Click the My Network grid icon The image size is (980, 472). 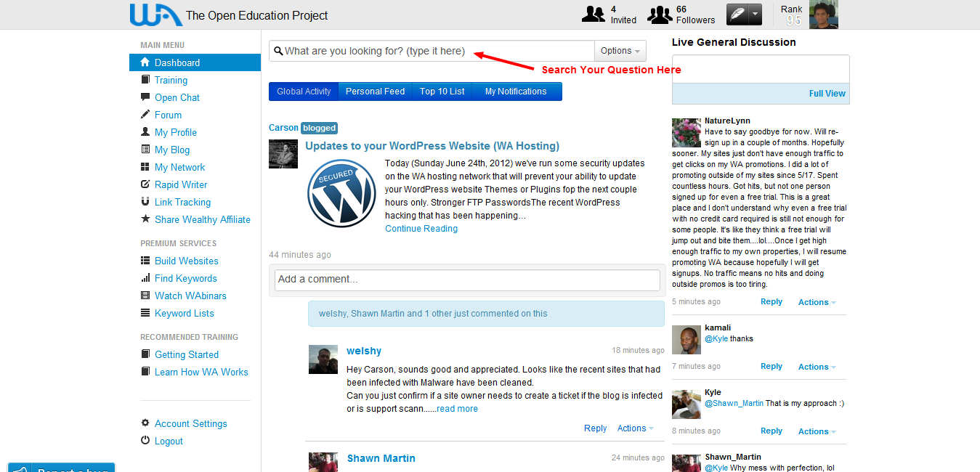pyautogui.click(x=145, y=167)
